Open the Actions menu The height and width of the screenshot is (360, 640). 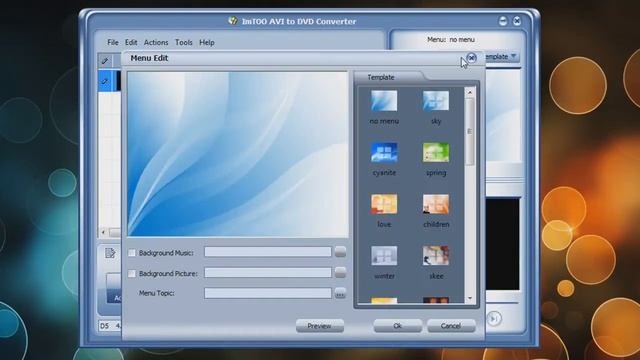tap(156, 42)
